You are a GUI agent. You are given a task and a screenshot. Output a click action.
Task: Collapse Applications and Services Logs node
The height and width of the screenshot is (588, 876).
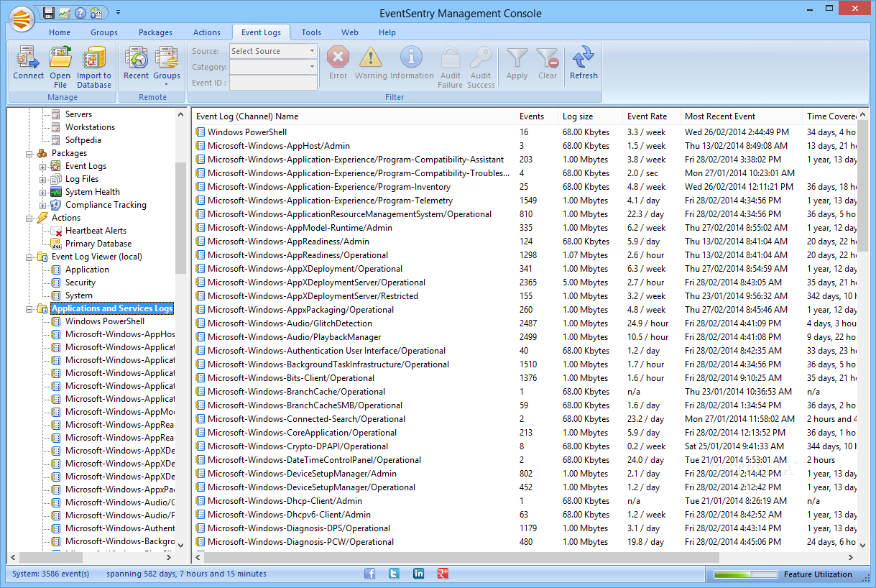[x=30, y=308]
